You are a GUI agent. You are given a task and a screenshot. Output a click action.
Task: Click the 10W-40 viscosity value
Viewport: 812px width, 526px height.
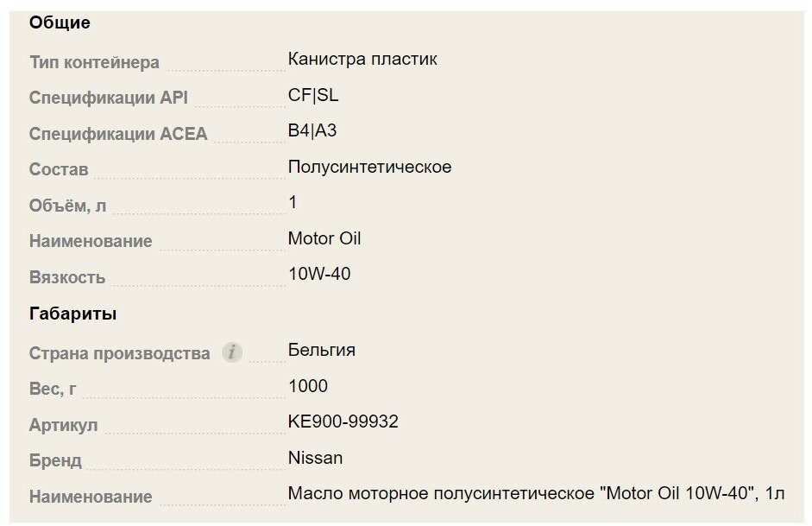click(x=319, y=274)
